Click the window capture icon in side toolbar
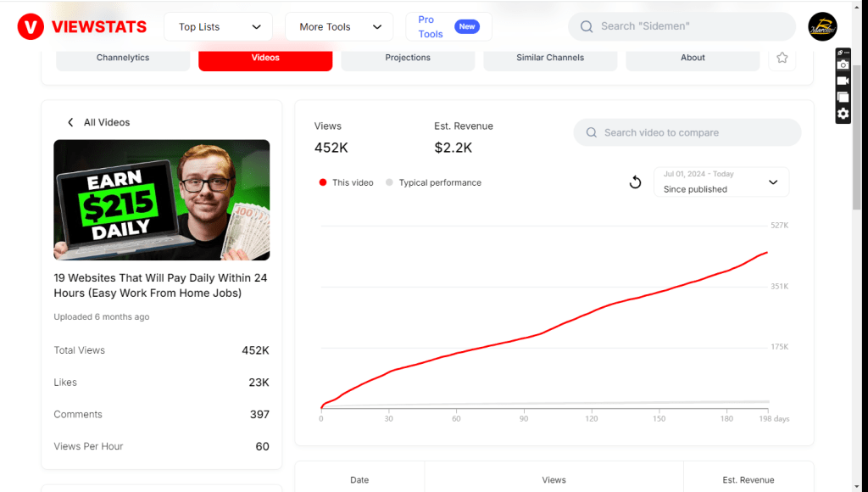 [843, 98]
